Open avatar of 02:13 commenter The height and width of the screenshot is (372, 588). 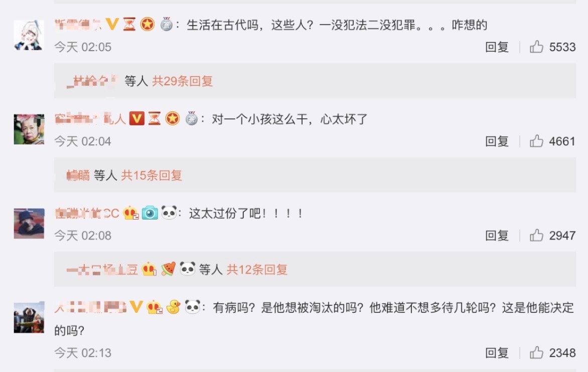click(29, 318)
